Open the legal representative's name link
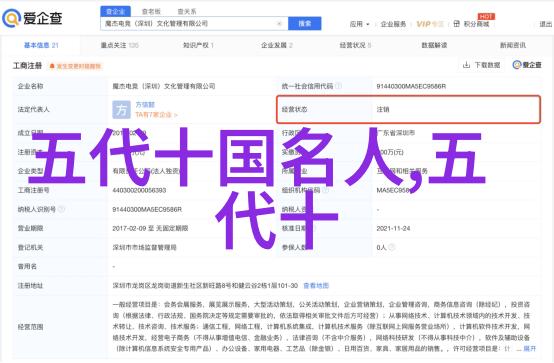 pyautogui.click(x=145, y=105)
